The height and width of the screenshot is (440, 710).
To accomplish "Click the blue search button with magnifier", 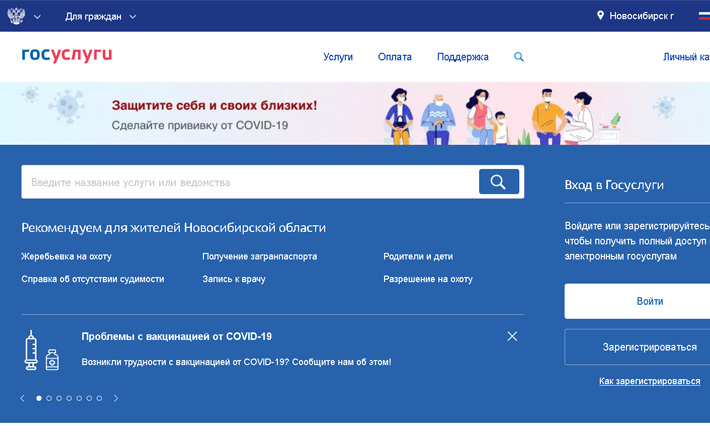I will click(x=499, y=182).
